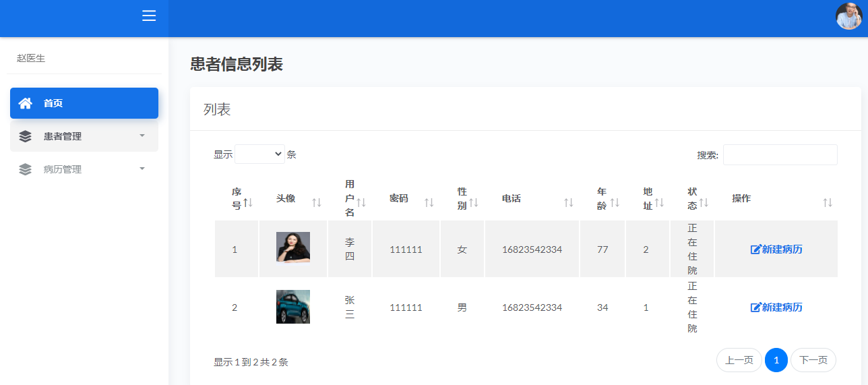Sort by the 电话 column arrows
The height and width of the screenshot is (385, 868).
pos(569,203)
